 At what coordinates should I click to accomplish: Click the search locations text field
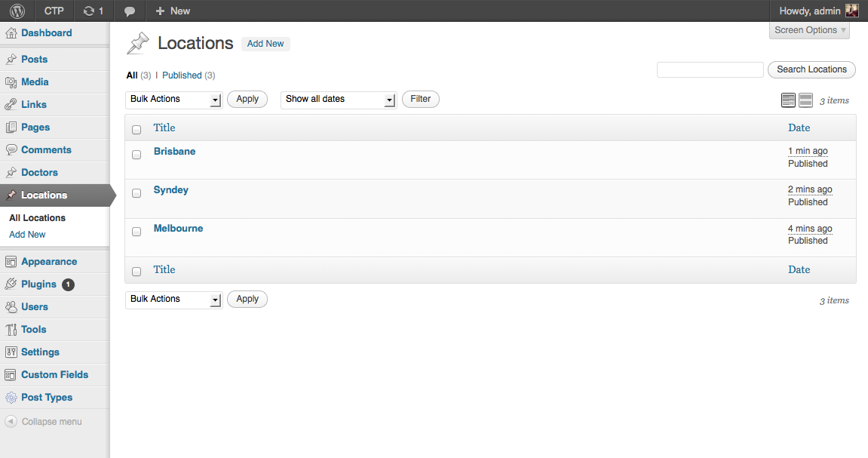coord(710,69)
